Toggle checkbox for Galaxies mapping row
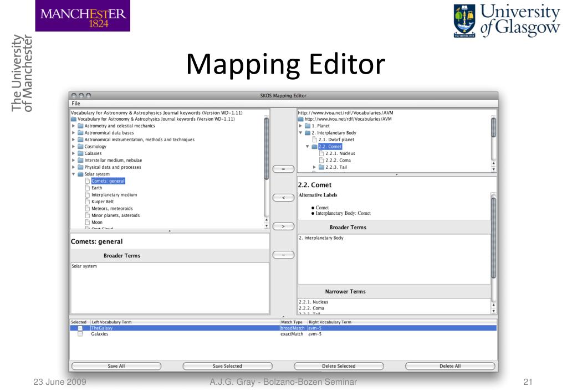 click(80, 334)
